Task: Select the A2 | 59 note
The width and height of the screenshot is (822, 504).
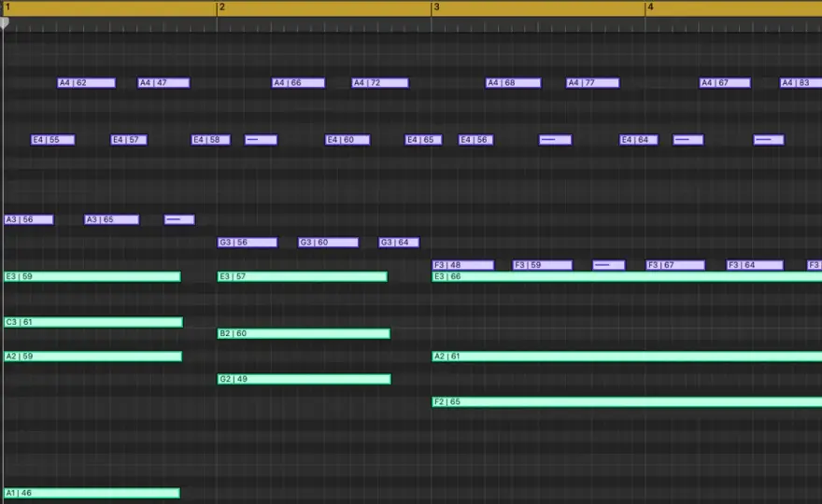Action: pyautogui.click(x=92, y=357)
